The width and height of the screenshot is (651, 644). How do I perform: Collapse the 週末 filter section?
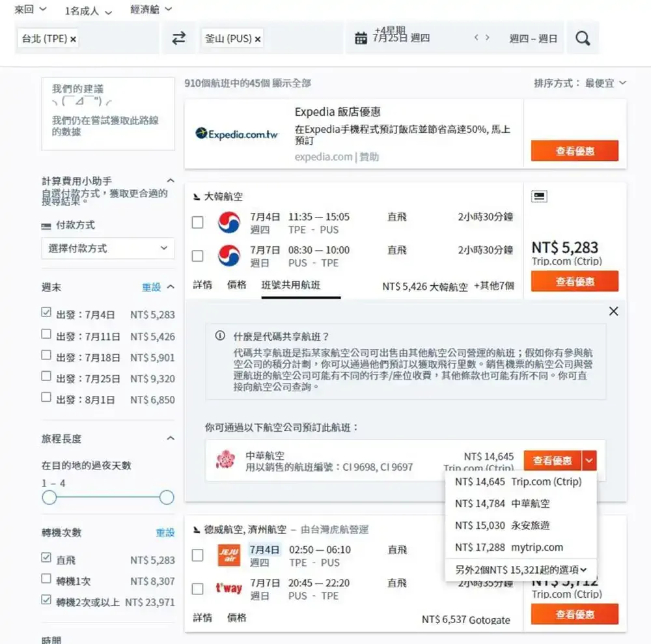[170, 287]
